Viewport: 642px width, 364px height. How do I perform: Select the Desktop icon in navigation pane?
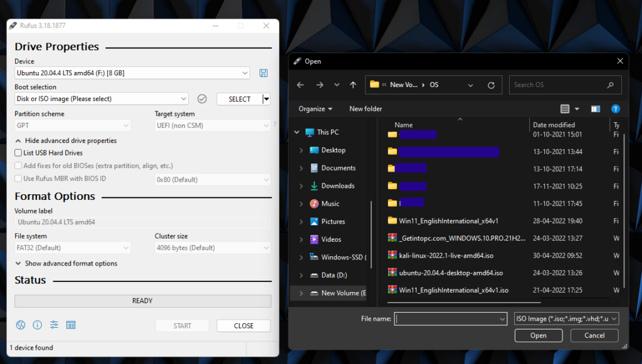coord(314,150)
